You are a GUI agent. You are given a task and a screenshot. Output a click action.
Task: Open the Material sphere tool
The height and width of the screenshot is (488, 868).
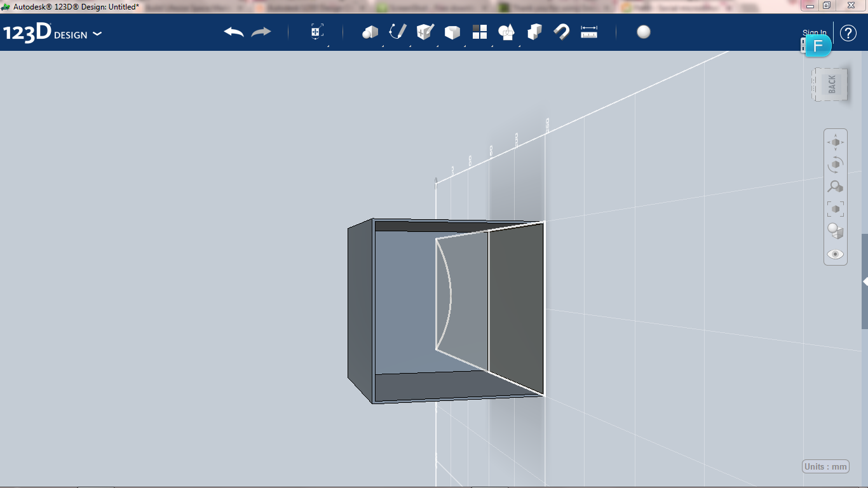point(644,32)
